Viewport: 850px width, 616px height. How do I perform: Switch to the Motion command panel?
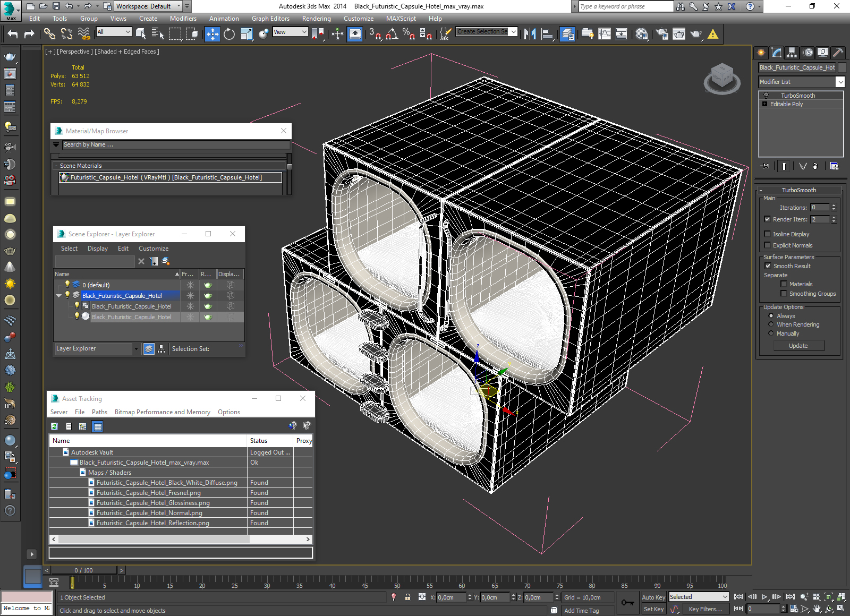point(807,52)
